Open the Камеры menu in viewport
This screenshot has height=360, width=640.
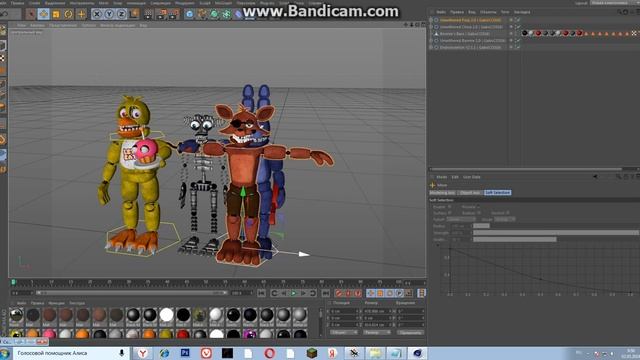tap(37, 25)
